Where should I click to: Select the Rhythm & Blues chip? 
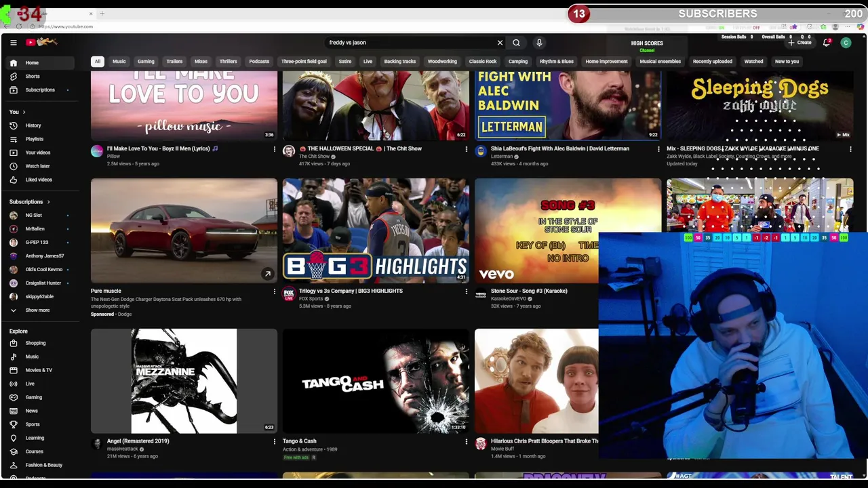point(557,61)
